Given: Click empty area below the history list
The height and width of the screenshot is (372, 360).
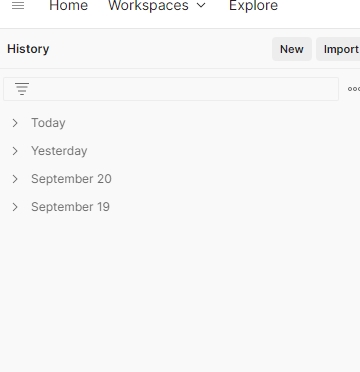Looking at the screenshot, I should [x=180, y=293].
